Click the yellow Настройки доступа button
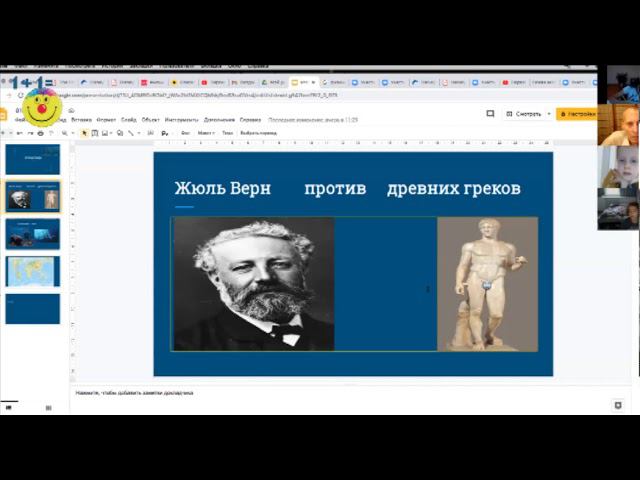 (577, 114)
